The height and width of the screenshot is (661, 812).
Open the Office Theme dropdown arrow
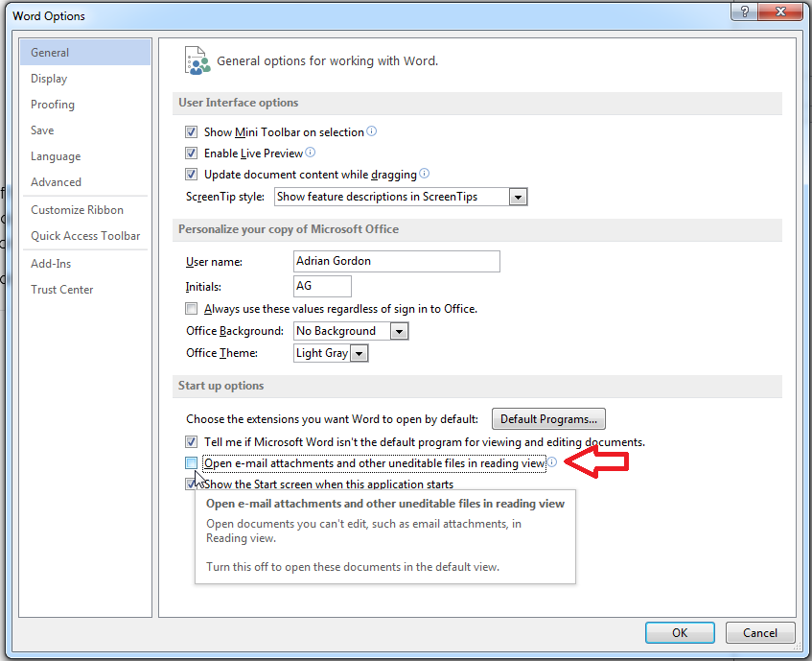coord(359,353)
